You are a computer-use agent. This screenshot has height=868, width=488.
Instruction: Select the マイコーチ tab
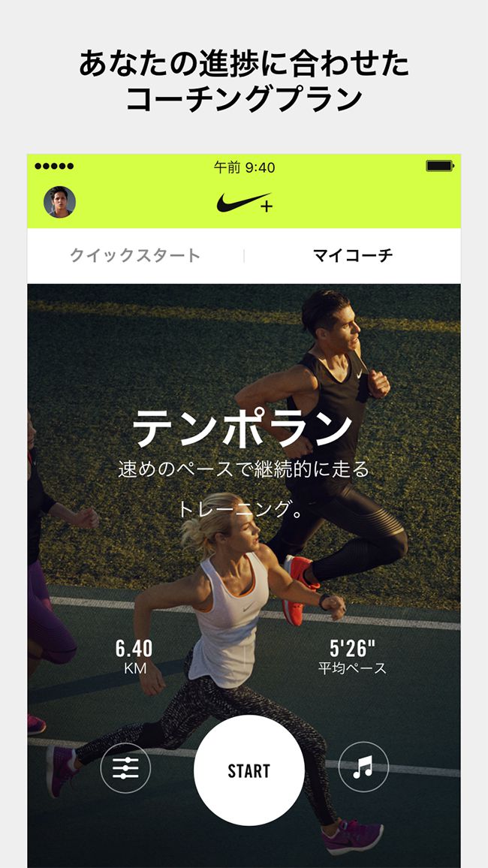coord(353,255)
